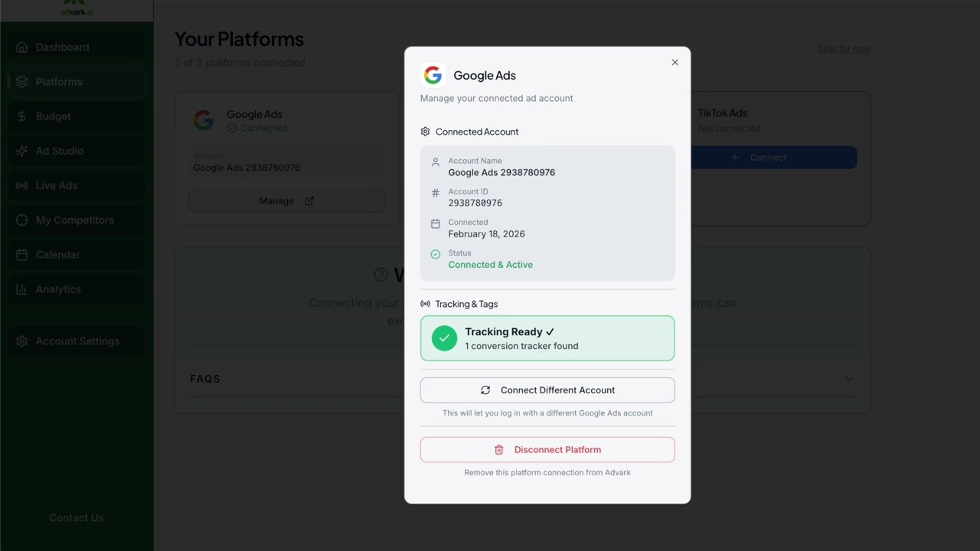Viewport: 980px width, 551px height.
Task: Click the TikTok Ads card title
Action: pyautogui.click(x=722, y=113)
